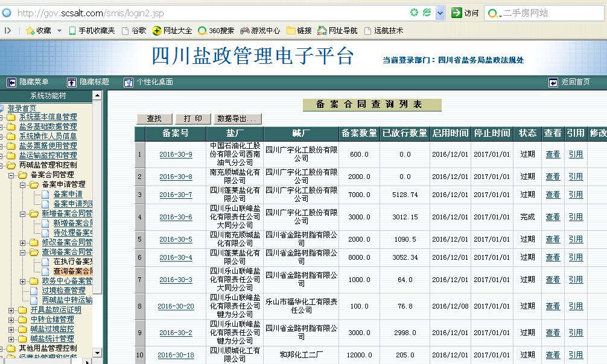Select 备案申请 in the function tree
The width and height of the screenshot is (607, 364).
(68, 194)
